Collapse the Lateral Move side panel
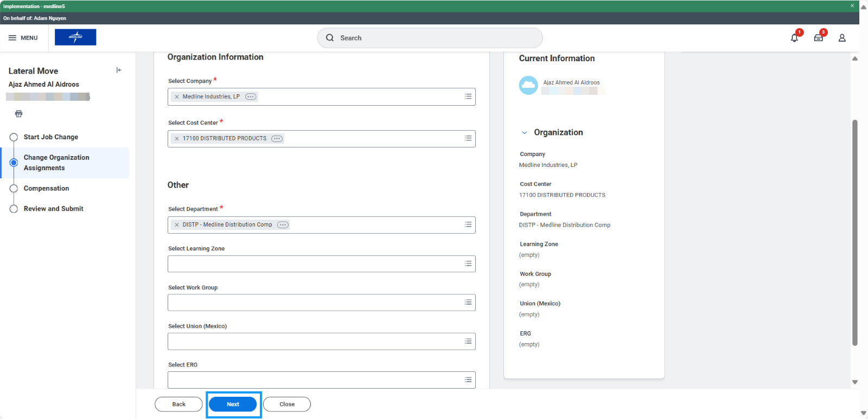Viewport: 868px width, 419px height. tap(119, 70)
